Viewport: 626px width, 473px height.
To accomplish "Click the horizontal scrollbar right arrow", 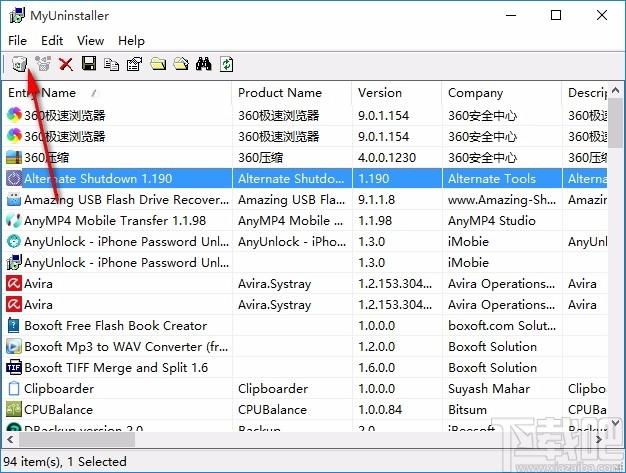I will [x=598, y=439].
